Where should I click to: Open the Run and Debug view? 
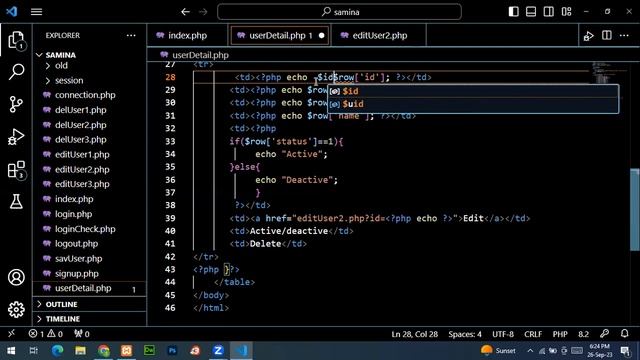pyautogui.click(x=16, y=137)
